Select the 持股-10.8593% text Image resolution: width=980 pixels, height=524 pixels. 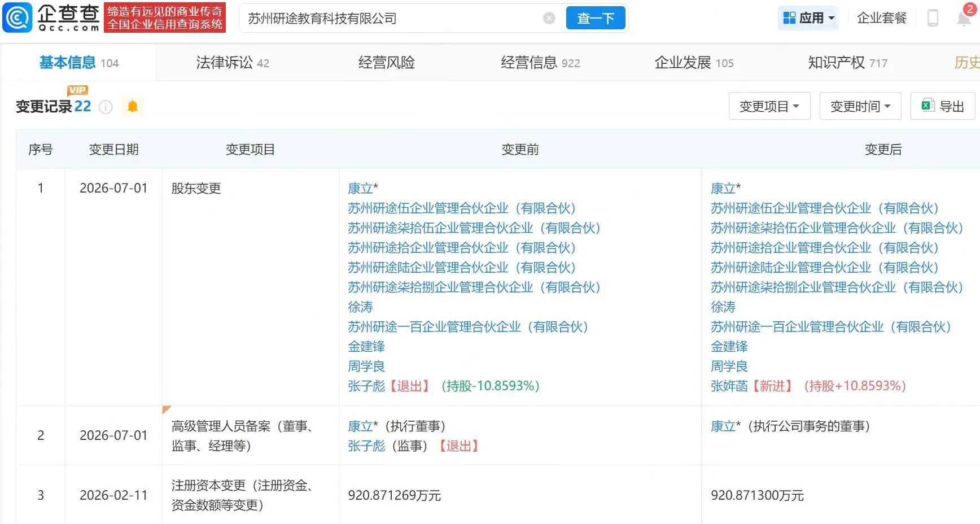(490, 386)
